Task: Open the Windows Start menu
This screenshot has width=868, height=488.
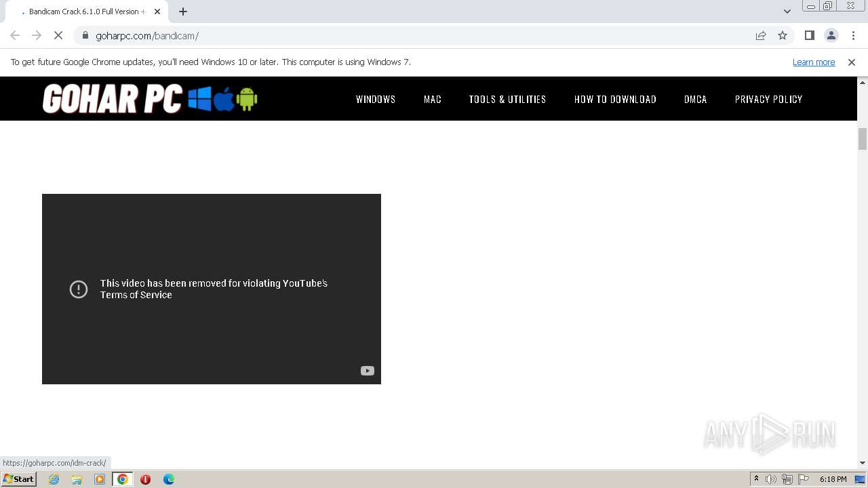Action: coord(19,479)
